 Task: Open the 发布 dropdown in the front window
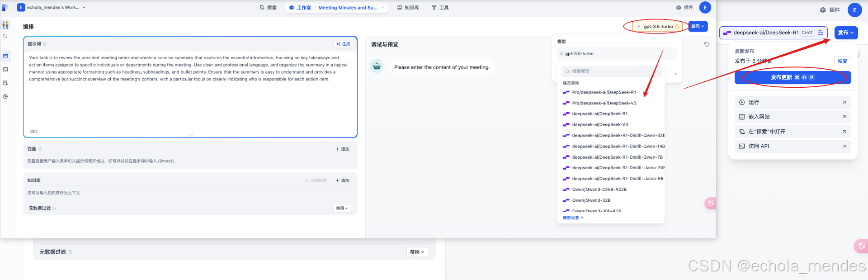(x=698, y=26)
